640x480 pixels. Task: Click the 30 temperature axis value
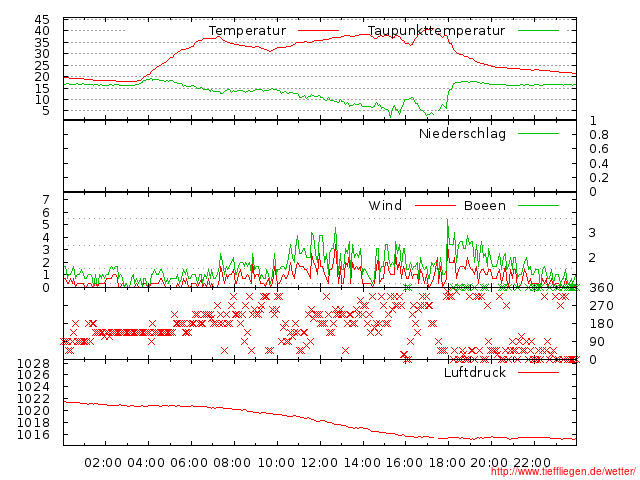pyautogui.click(x=42, y=54)
